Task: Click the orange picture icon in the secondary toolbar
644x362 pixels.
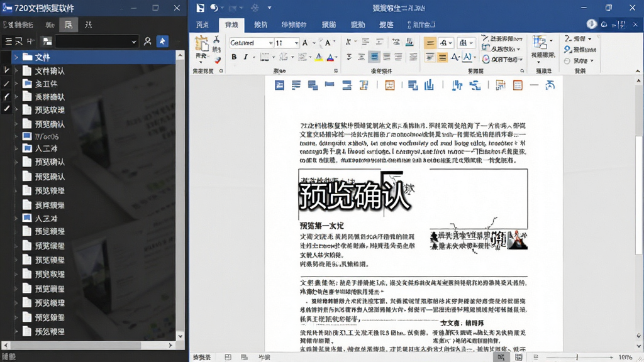Action: [389, 85]
